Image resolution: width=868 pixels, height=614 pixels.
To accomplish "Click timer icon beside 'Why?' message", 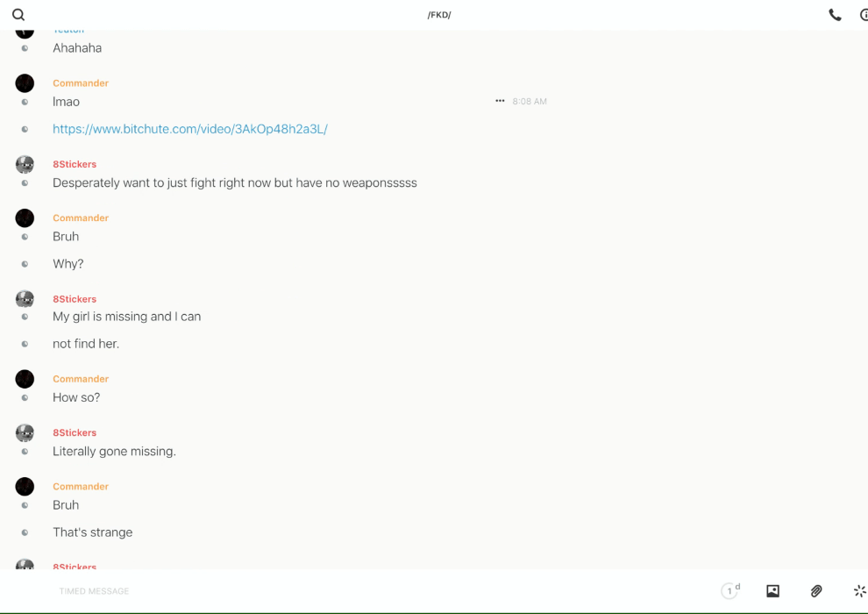I will (25, 264).
